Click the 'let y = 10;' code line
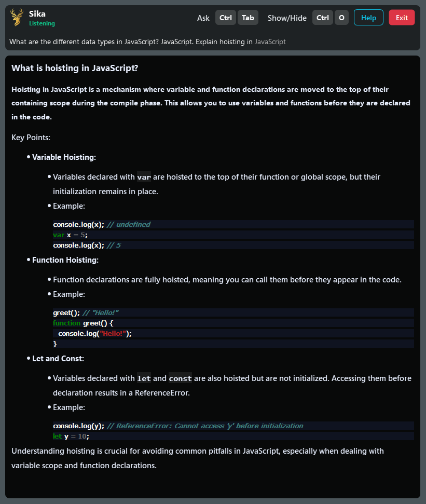This screenshot has width=426, height=504. point(71,436)
